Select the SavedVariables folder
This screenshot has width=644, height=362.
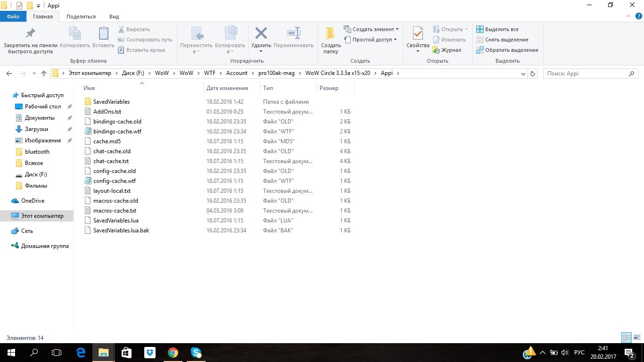point(111,102)
